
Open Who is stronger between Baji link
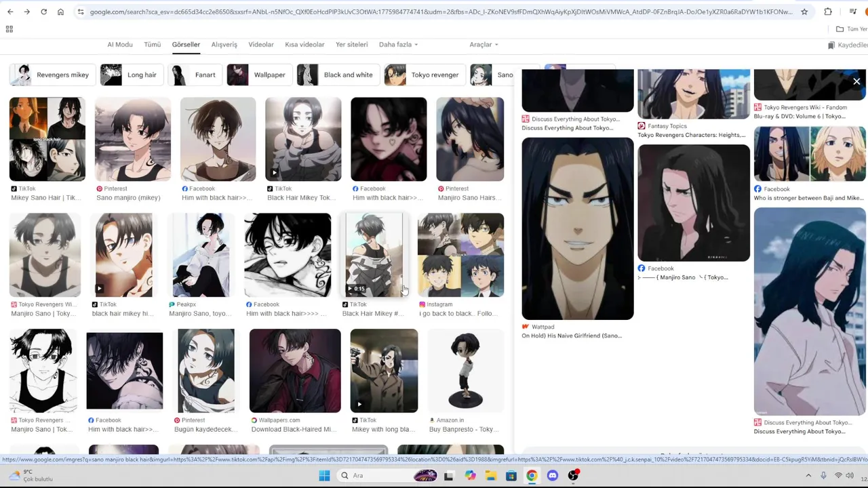(808, 198)
